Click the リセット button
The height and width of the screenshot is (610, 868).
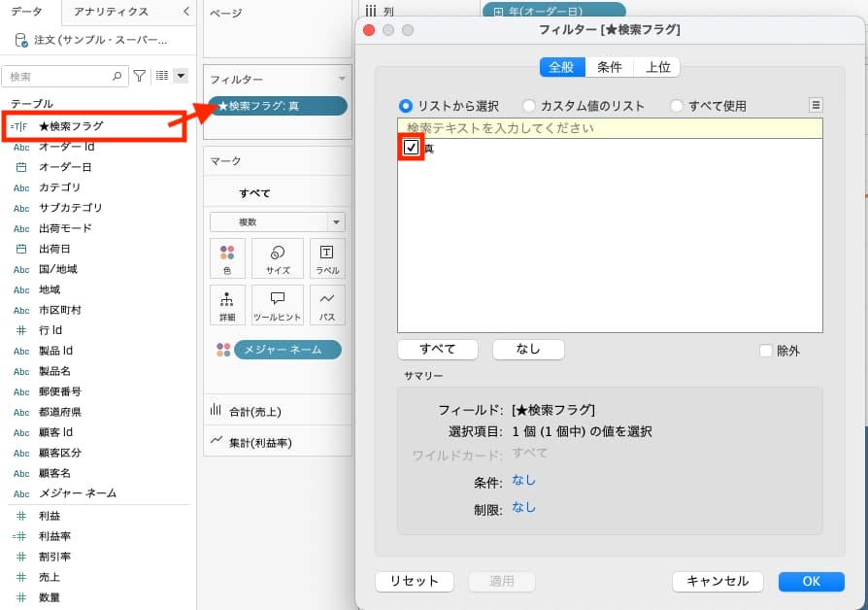(414, 581)
